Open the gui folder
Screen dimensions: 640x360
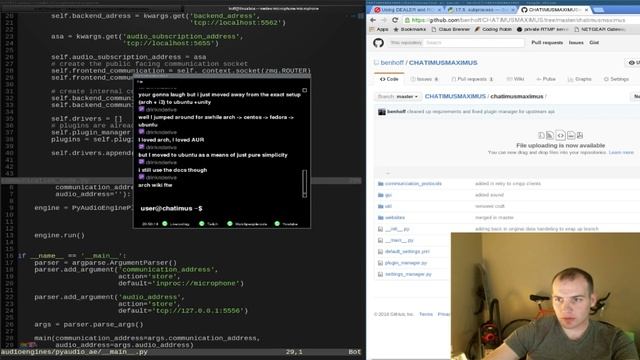(x=388, y=195)
